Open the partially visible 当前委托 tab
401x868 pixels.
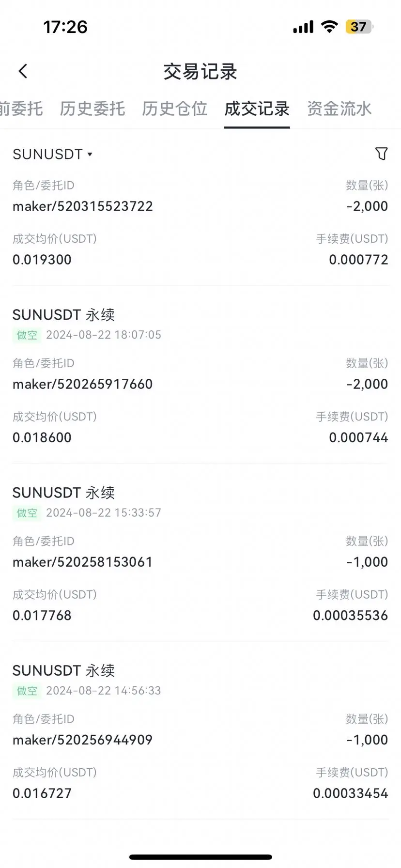pos(21,108)
